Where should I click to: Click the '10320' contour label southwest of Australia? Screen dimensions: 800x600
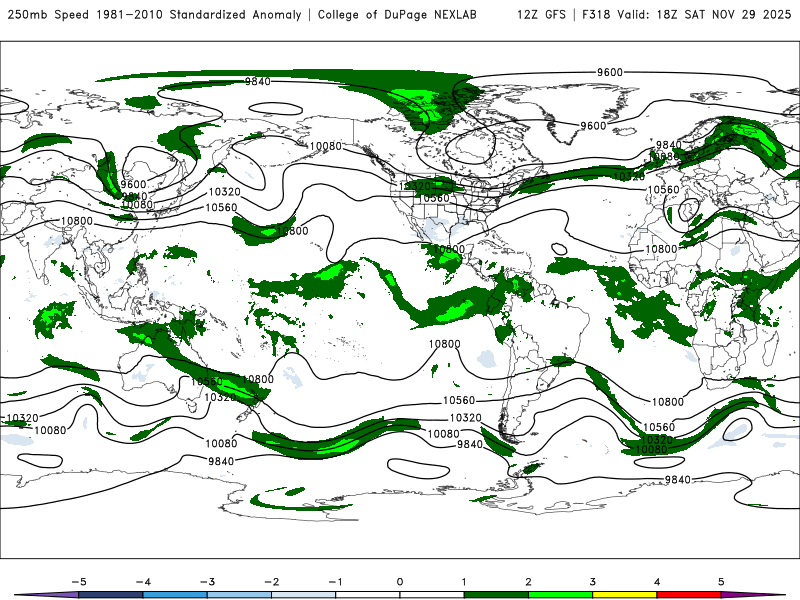[x=22, y=418]
